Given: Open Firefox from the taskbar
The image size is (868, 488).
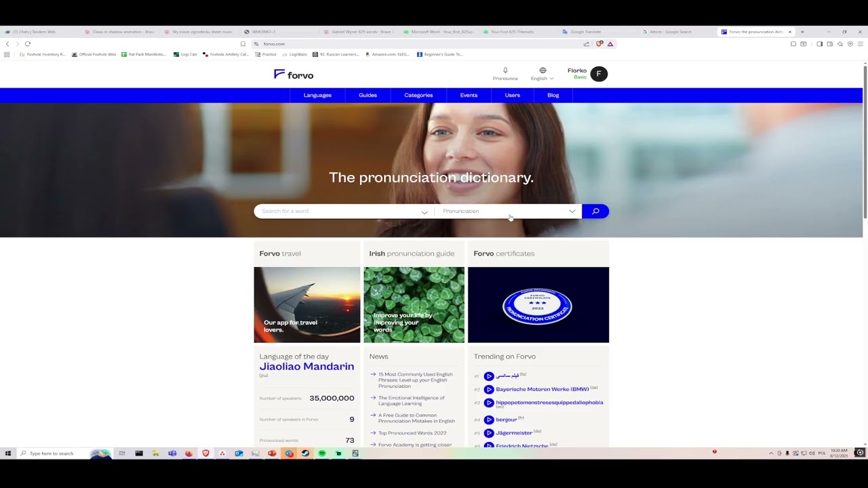Looking at the screenshot, I should (x=189, y=453).
